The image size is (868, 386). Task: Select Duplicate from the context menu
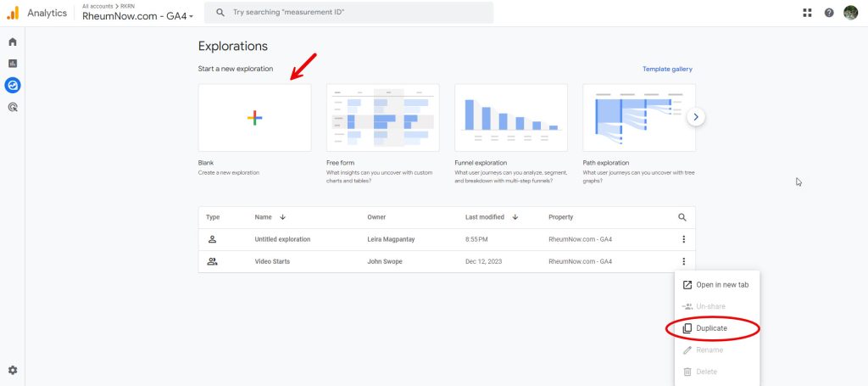click(x=711, y=328)
